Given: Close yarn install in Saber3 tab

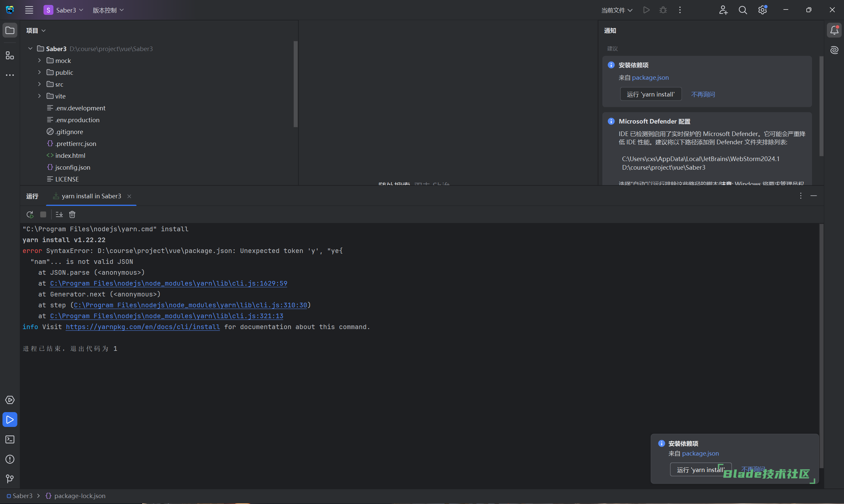Looking at the screenshot, I should 129,196.
